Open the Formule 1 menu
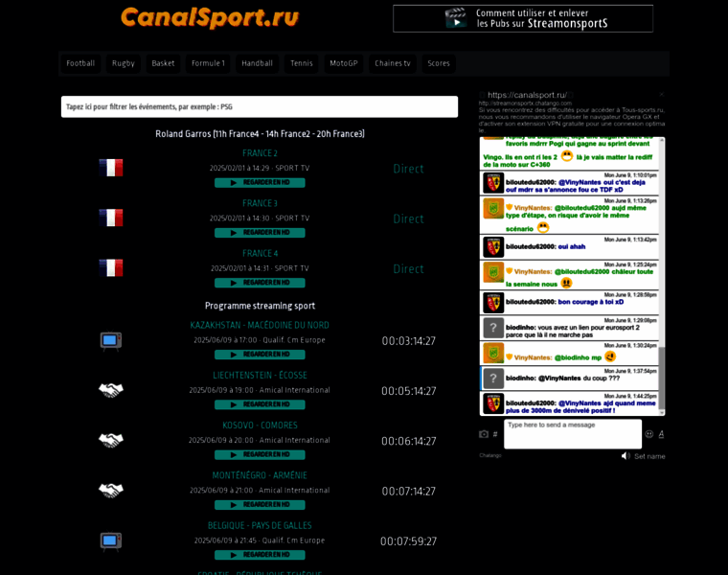 [x=208, y=63]
